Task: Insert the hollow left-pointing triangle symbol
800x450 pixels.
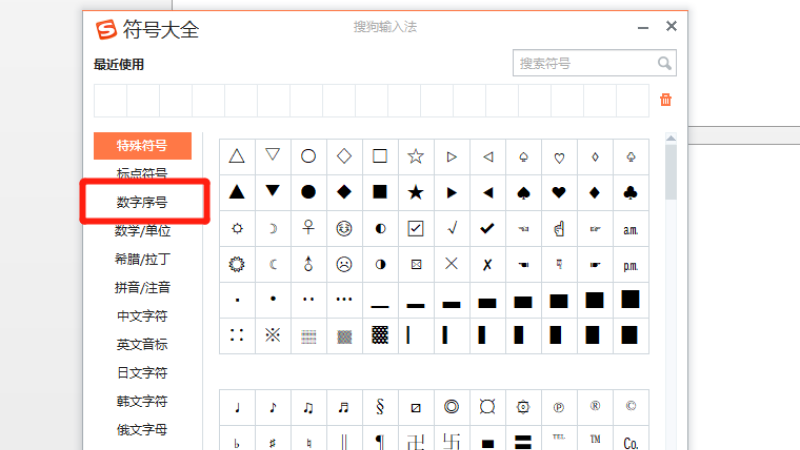Action: (x=487, y=157)
